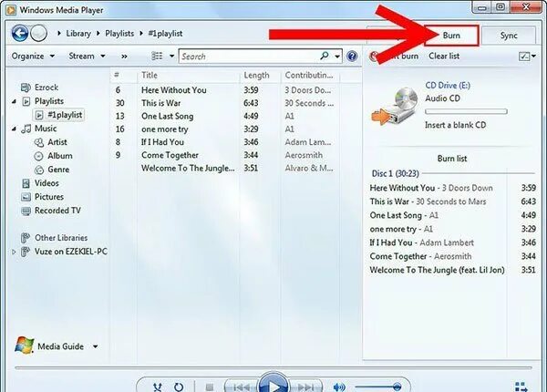Screen dimensions: 547x392
Task: Select 'This is War' track row
Action: (225, 103)
